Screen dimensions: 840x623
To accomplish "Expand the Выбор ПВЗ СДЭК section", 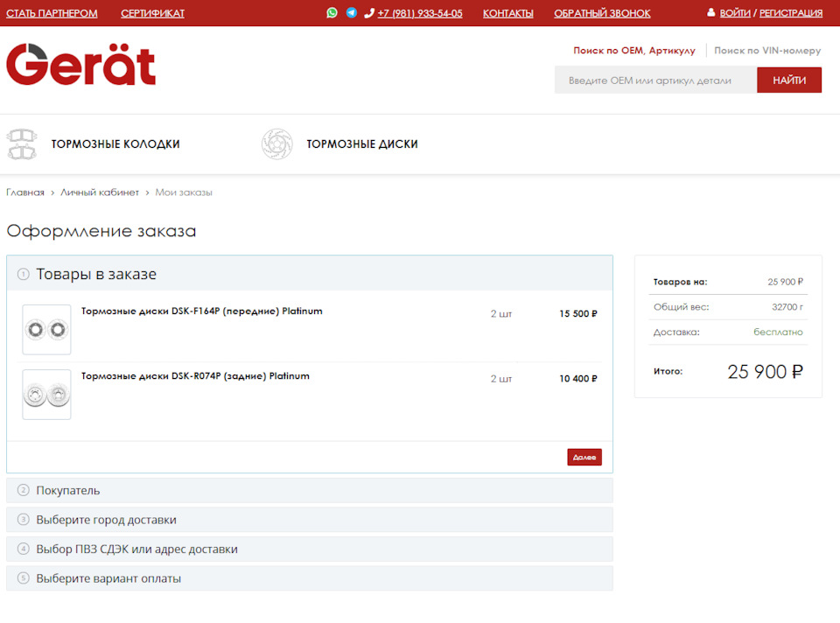I will tap(309, 549).
